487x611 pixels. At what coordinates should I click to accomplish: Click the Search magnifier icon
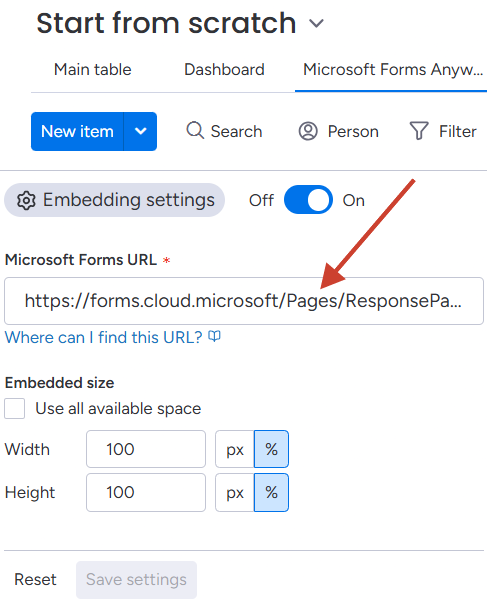(195, 131)
